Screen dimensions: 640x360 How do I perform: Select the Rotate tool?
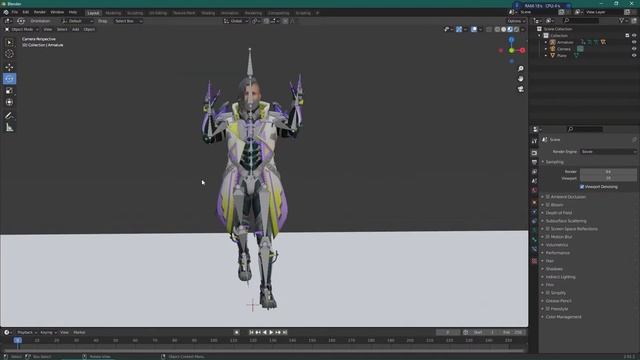pyautogui.click(x=9, y=79)
